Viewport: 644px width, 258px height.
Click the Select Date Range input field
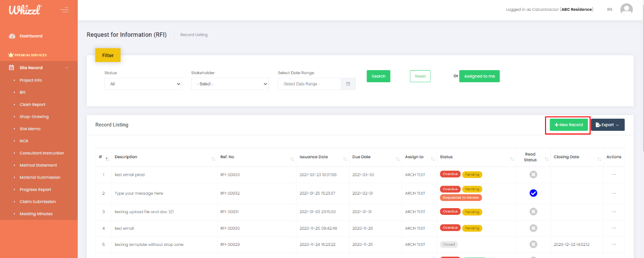pyautogui.click(x=309, y=84)
